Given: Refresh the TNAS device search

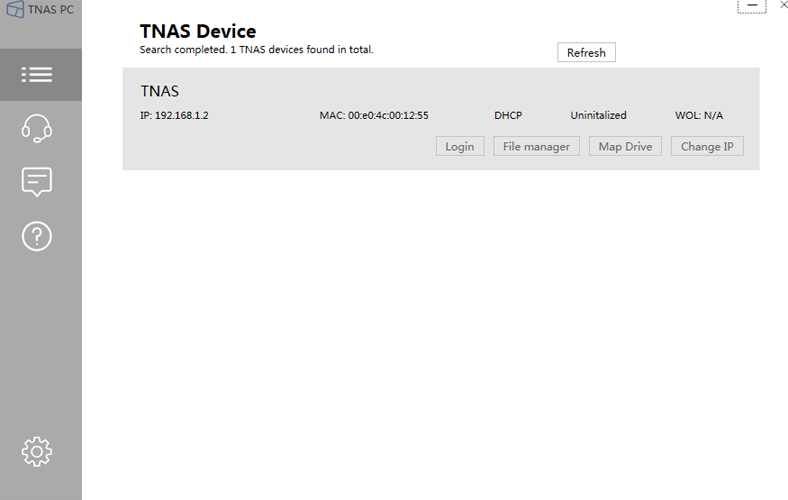Looking at the screenshot, I should pos(586,52).
